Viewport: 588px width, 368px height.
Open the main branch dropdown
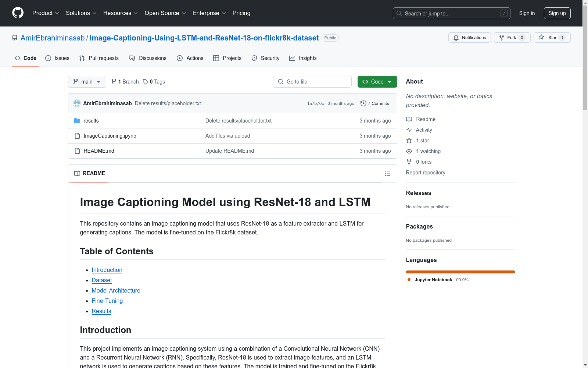87,82
